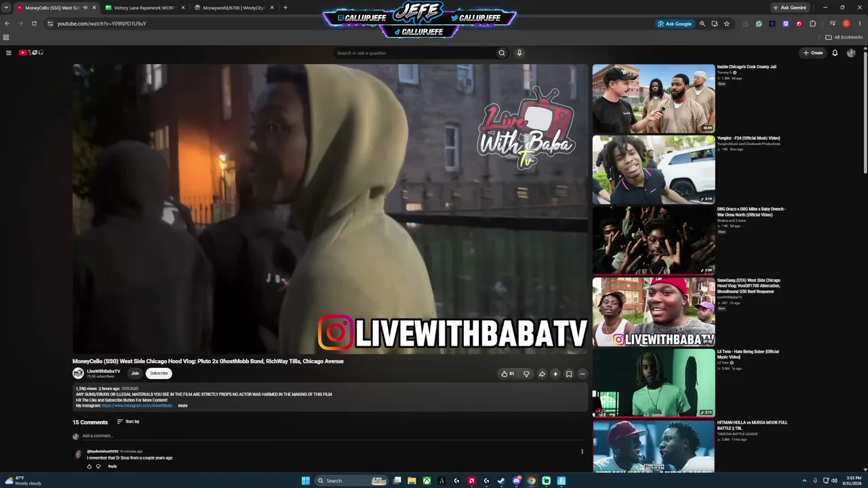
Task: Close the Victory Lane Paperwork tab
Action: coord(183,7)
